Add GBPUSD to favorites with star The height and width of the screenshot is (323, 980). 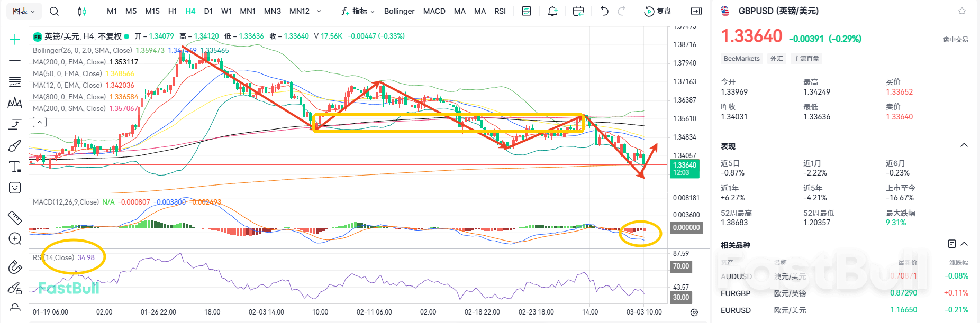[961, 11]
